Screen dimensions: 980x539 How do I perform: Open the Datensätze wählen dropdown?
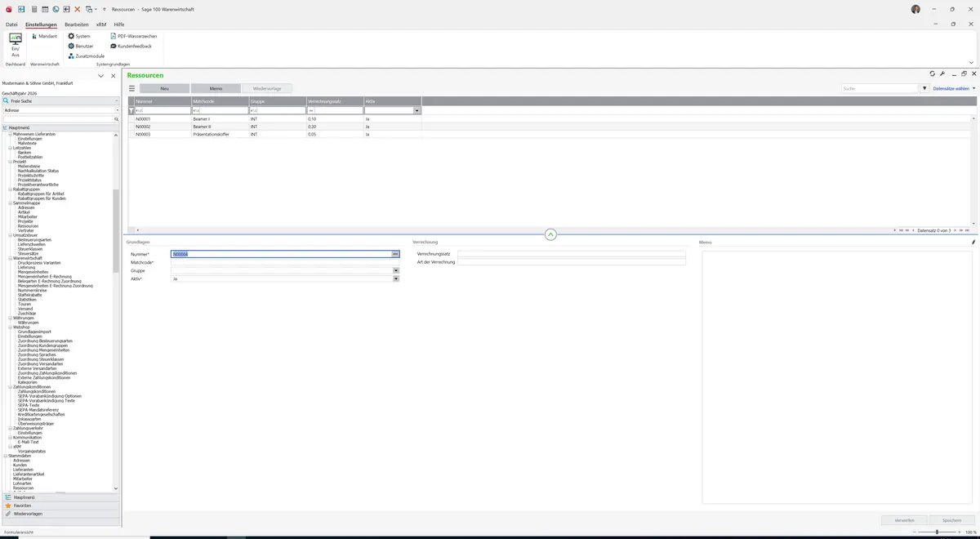(954, 88)
